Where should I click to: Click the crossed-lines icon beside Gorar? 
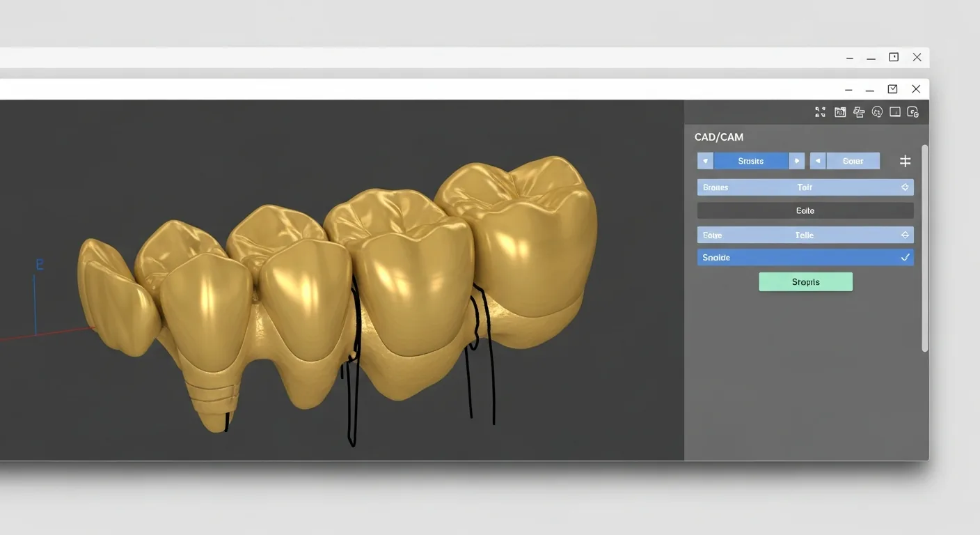tap(905, 161)
